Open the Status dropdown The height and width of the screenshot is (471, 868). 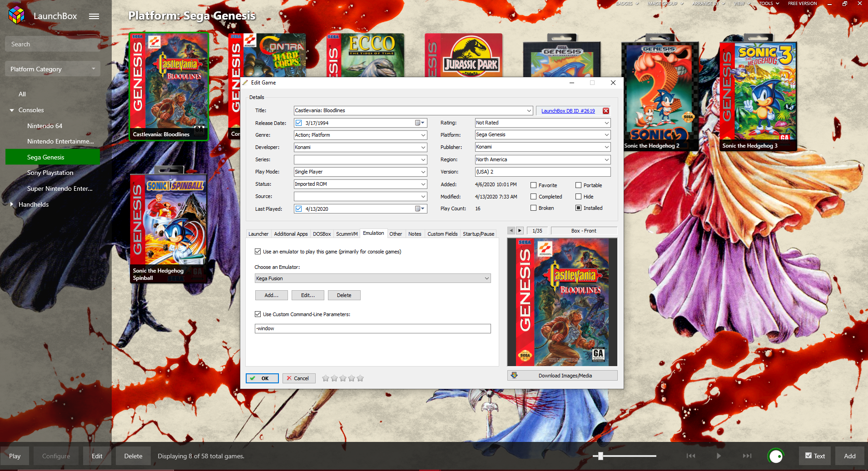point(423,184)
